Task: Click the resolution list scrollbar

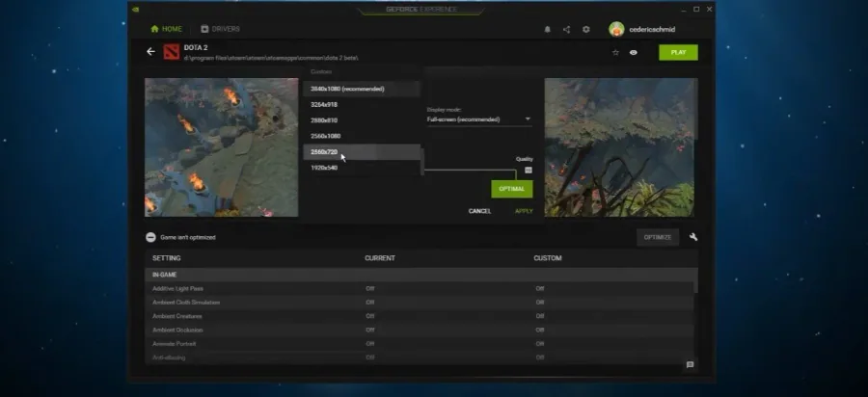Action: [x=422, y=162]
